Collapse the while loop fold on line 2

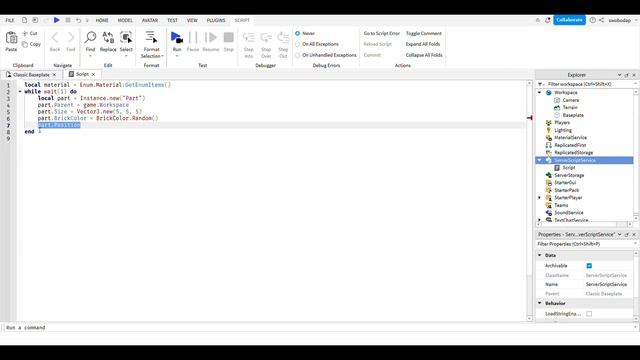click(x=20, y=91)
